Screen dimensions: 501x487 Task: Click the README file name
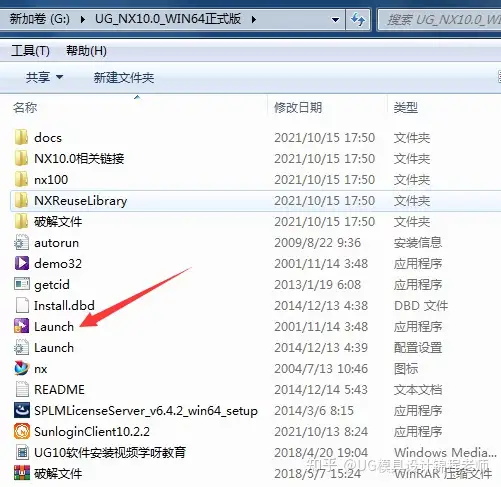tap(59, 389)
